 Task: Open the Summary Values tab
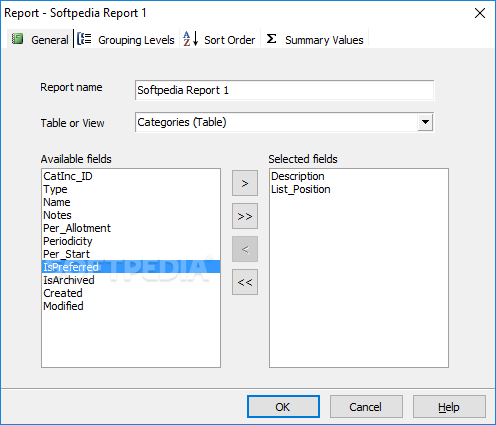[315, 39]
